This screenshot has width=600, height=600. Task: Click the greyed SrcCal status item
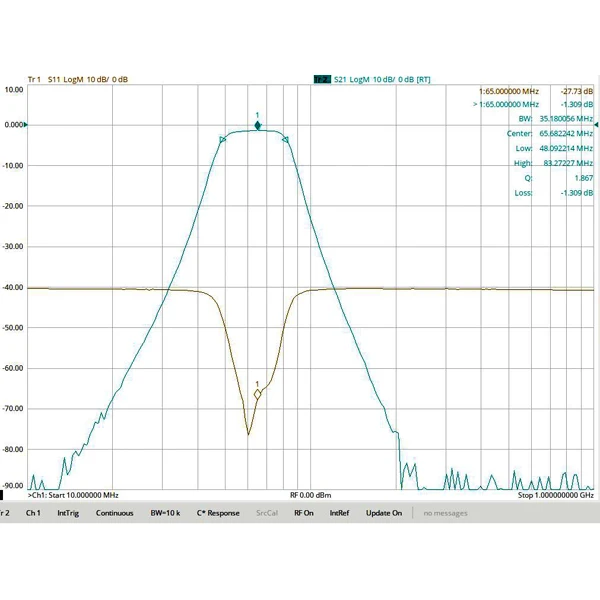267,513
